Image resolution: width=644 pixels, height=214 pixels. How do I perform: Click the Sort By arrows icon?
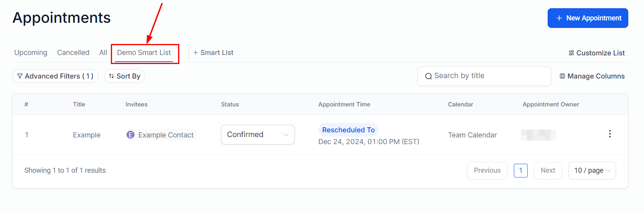tap(112, 76)
